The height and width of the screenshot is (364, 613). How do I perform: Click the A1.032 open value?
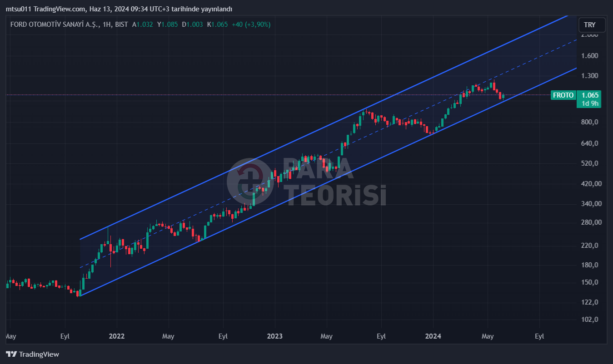point(143,25)
